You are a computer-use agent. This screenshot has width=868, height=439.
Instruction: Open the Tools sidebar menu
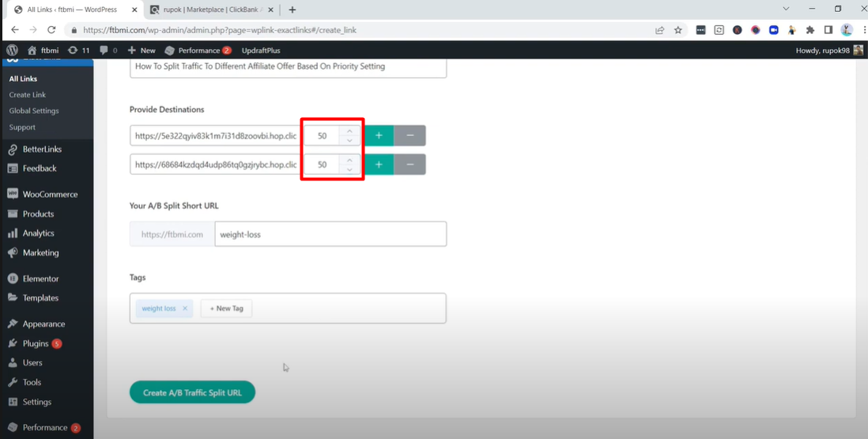[32, 382]
